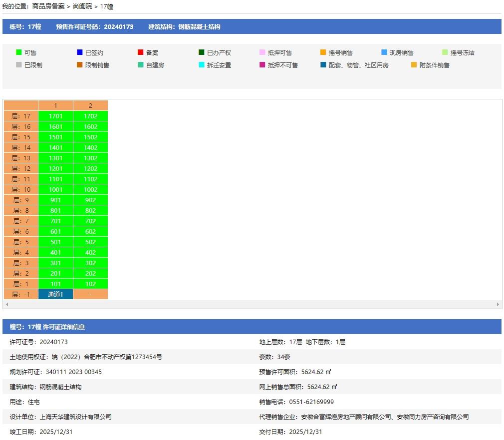Screen dimensions: 504x440
Task: Select unit 1601
Action: [55, 127]
